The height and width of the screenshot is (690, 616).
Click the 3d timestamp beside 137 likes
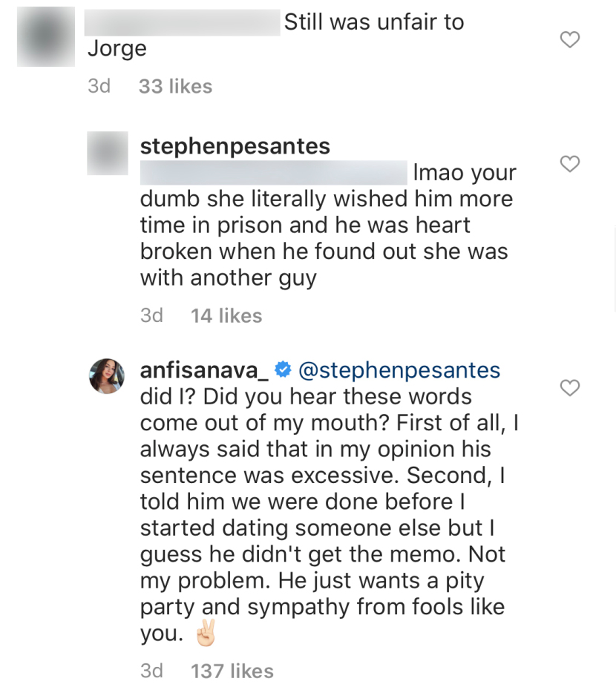coord(151,671)
